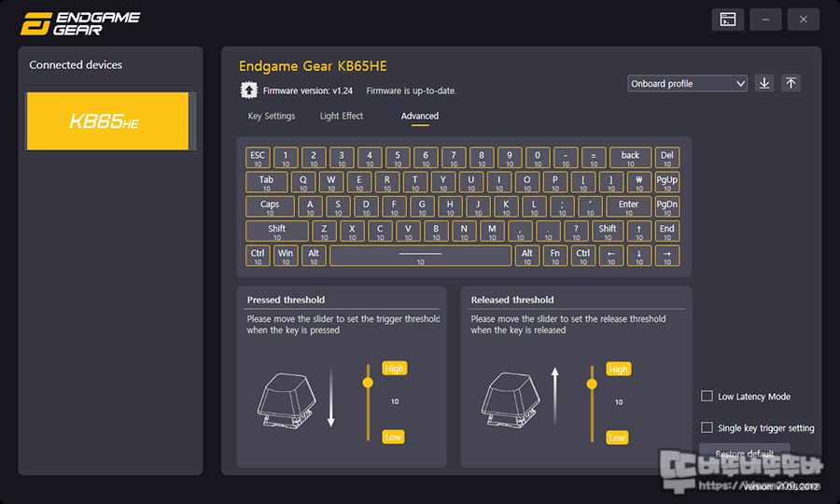Click the Endgame Gear logo
The width and height of the screenshot is (840, 504).
pos(80,23)
